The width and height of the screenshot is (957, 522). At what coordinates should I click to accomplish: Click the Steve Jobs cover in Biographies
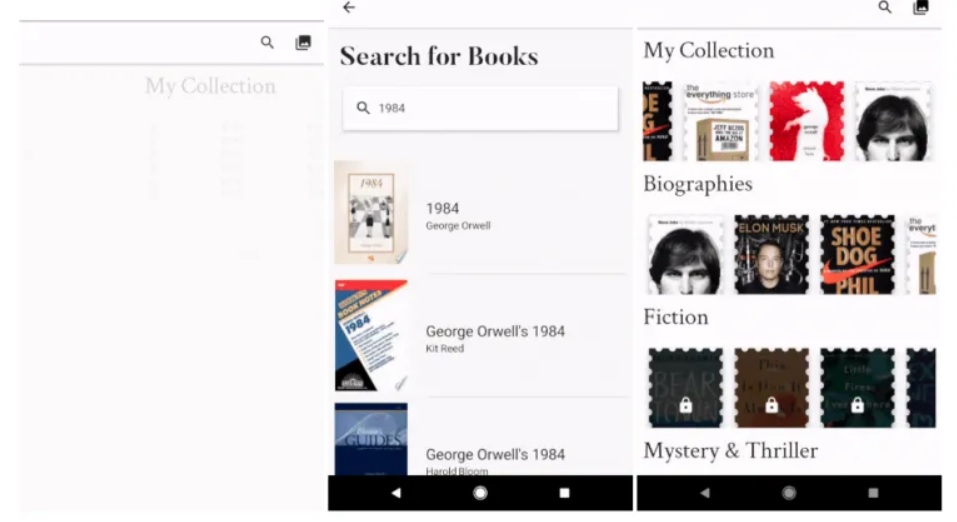[685, 254]
